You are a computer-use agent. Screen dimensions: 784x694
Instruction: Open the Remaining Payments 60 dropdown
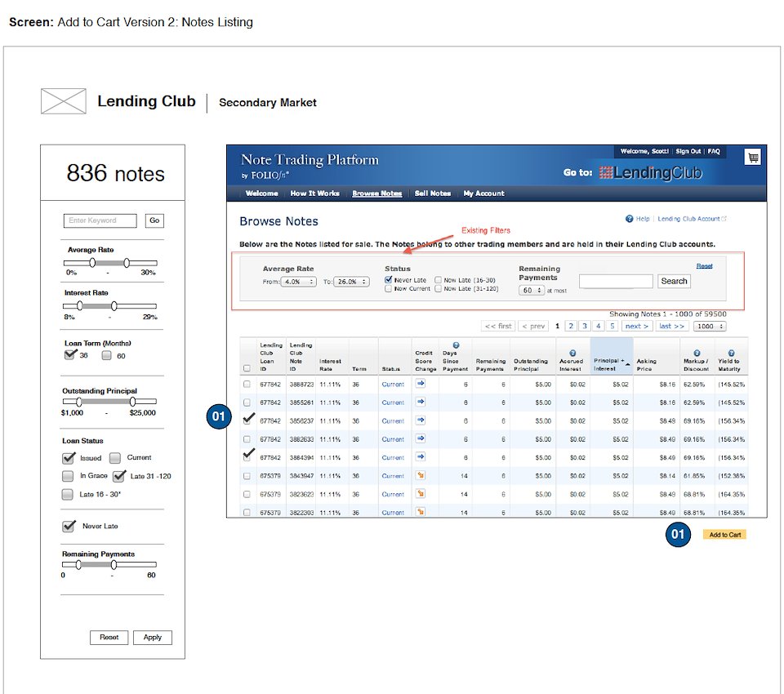click(531, 290)
